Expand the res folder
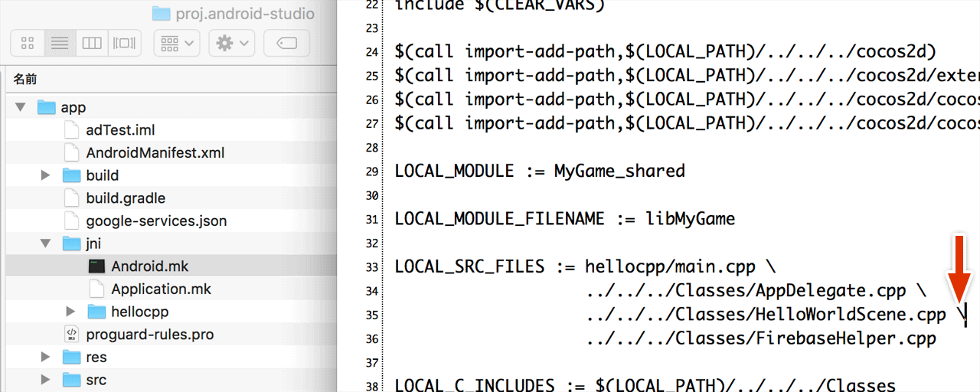Screen dimensions: 980x392 (x=46, y=358)
